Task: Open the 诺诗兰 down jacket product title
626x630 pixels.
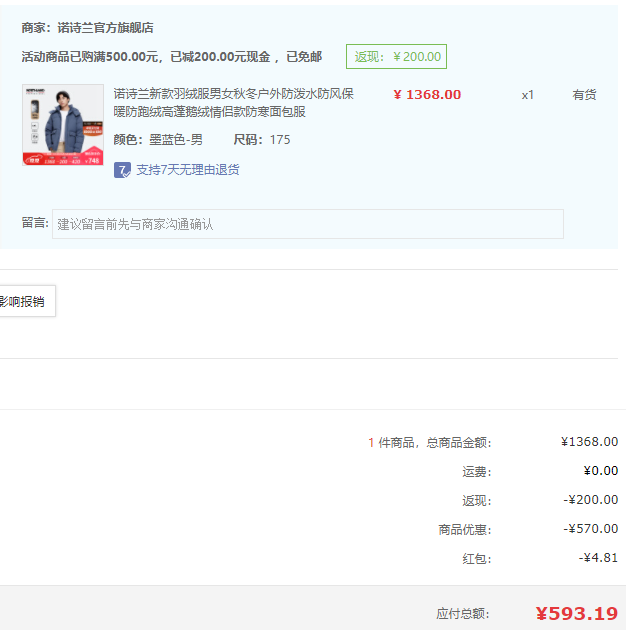Action: click(x=233, y=102)
